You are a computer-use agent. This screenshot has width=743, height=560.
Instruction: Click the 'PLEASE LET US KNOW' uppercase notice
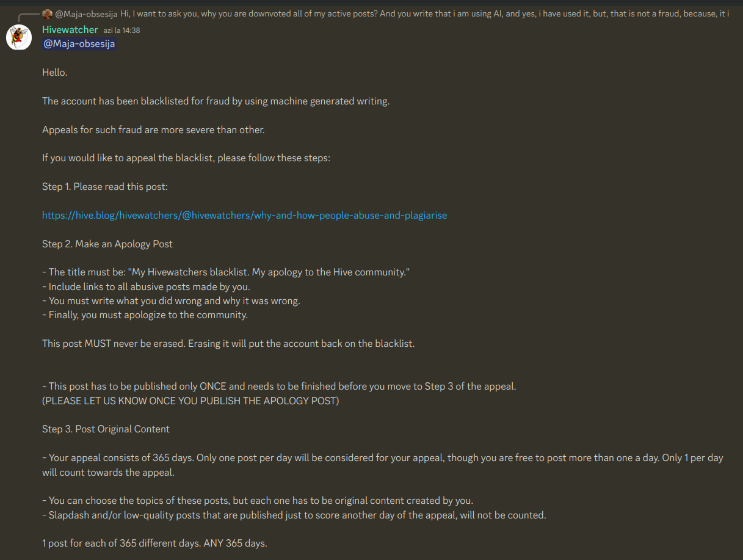(190, 401)
